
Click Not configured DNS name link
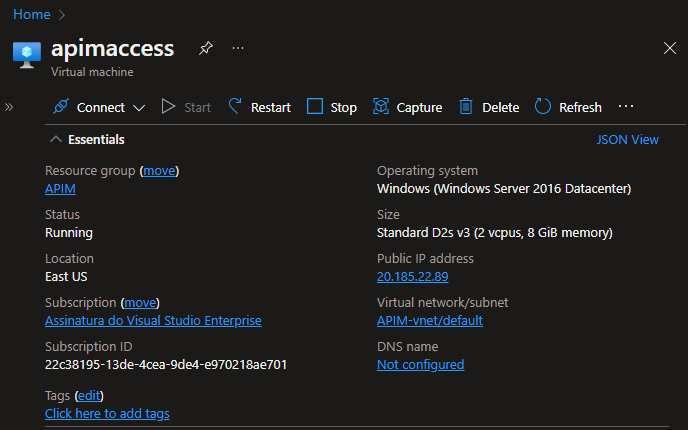click(x=420, y=365)
